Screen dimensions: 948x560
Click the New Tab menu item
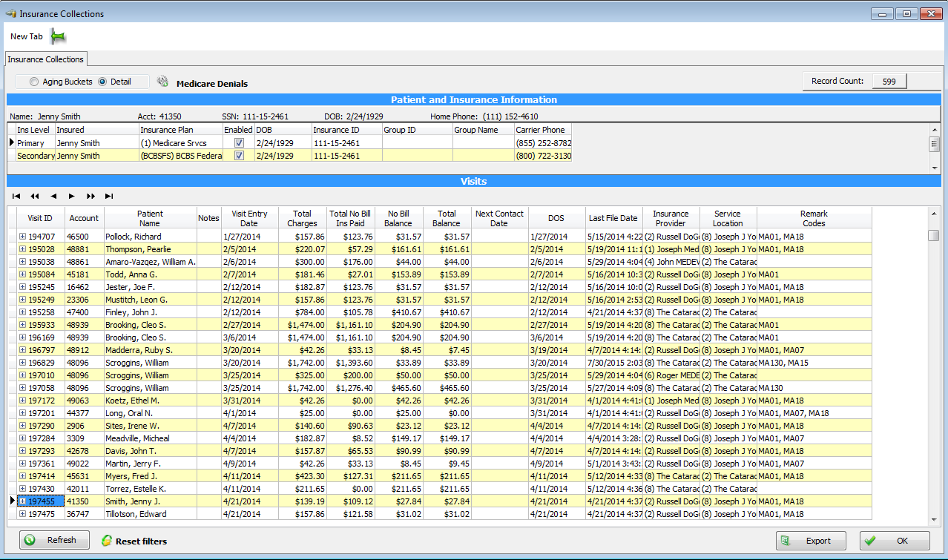coord(27,36)
